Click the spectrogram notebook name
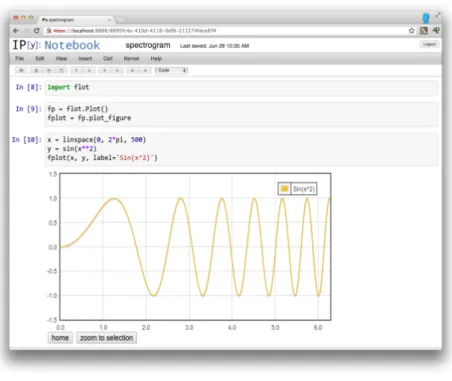The width and height of the screenshot is (452, 381). [x=148, y=45]
